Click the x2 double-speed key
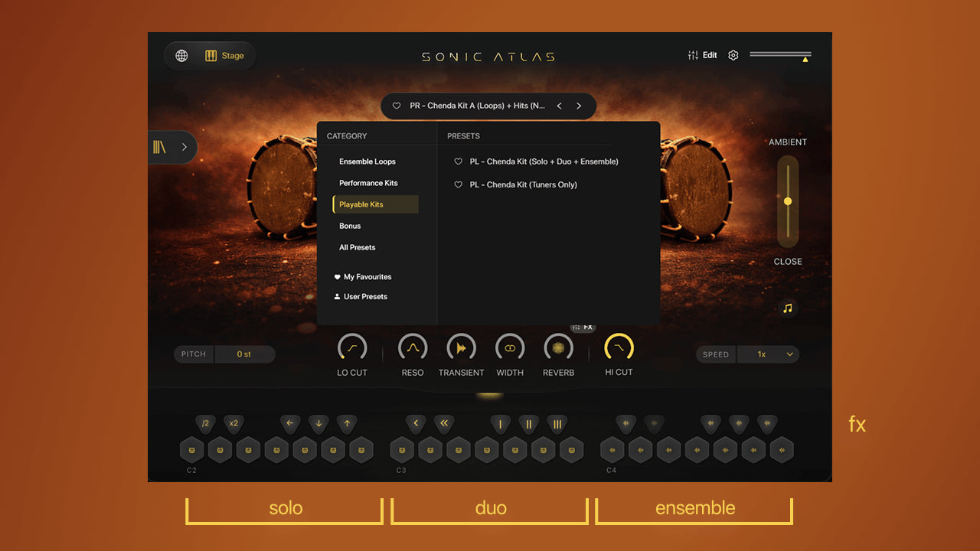Image resolution: width=980 pixels, height=551 pixels. (x=234, y=423)
